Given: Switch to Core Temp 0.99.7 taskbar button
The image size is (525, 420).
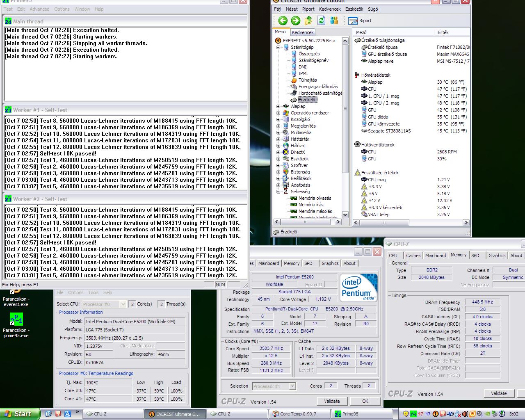Looking at the screenshot, I should 299,414.
